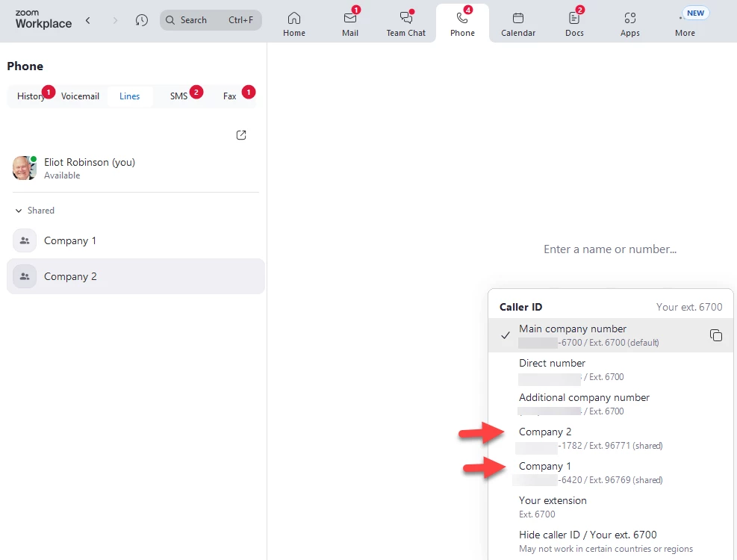Choose Direct number caller ID

611,370
